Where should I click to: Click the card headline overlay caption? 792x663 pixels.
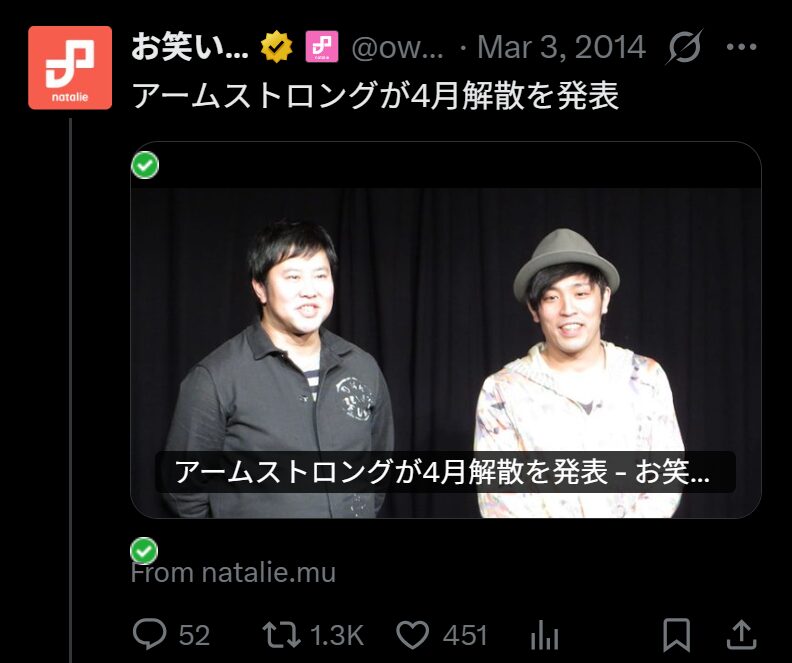tap(445, 472)
